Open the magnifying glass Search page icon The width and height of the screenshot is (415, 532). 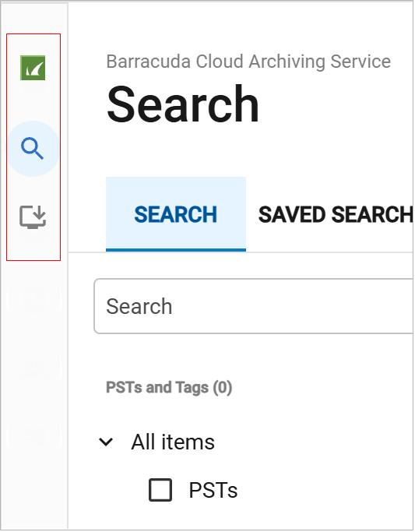(x=32, y=149)
